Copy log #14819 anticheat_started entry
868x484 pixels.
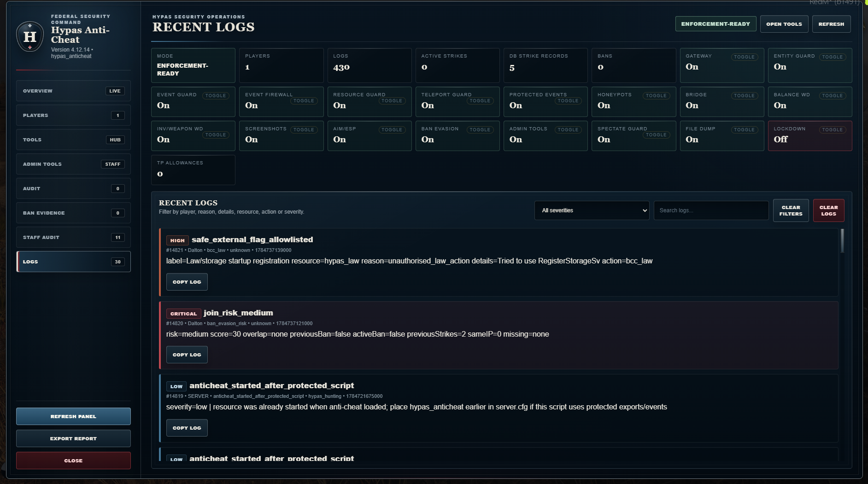pyautogui.click(x=187, y=428)
